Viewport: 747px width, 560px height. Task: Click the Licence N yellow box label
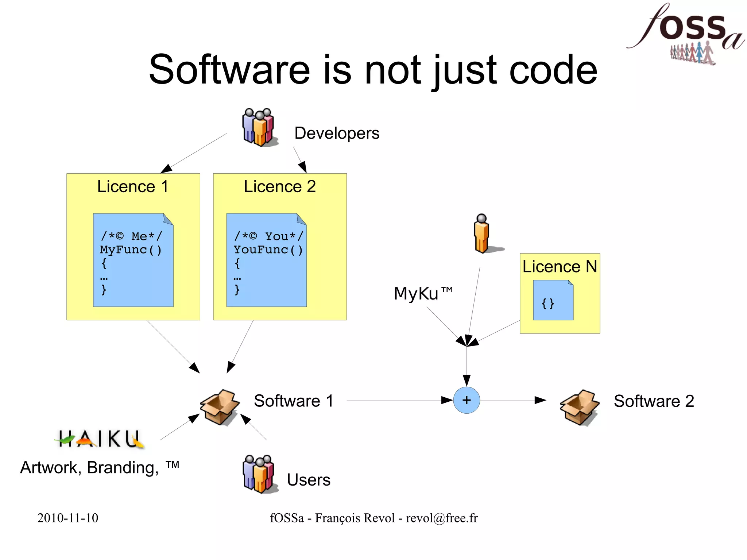(x=560, y=266)
